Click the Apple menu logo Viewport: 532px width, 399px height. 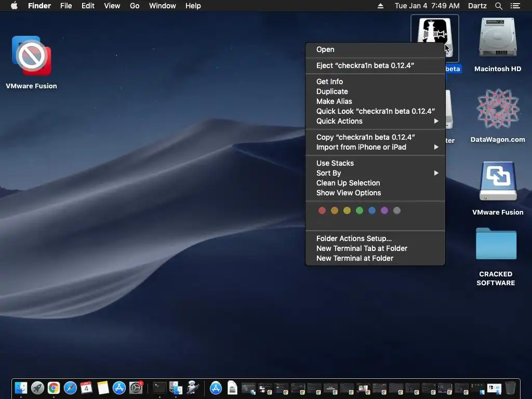[14, 6]
